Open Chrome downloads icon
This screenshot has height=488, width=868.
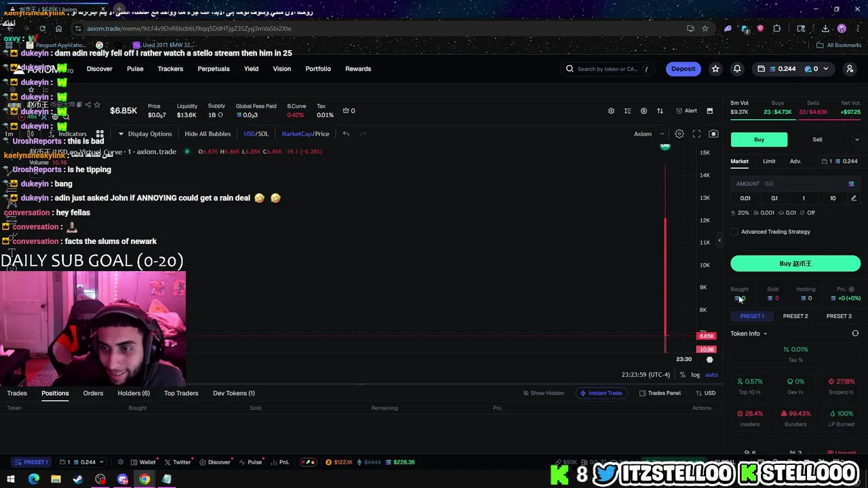coord(825,28)
